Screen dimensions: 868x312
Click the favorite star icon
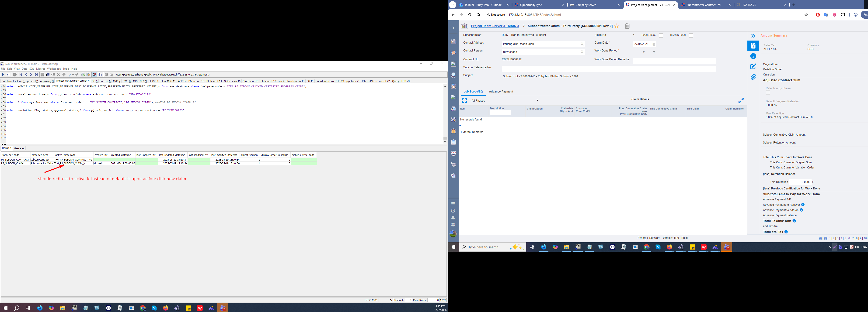(617, 26)
